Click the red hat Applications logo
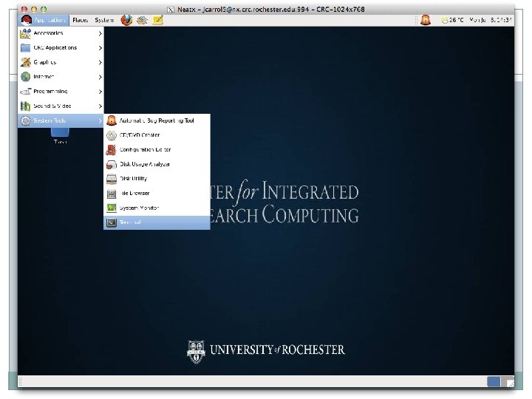 click(26, 20)
